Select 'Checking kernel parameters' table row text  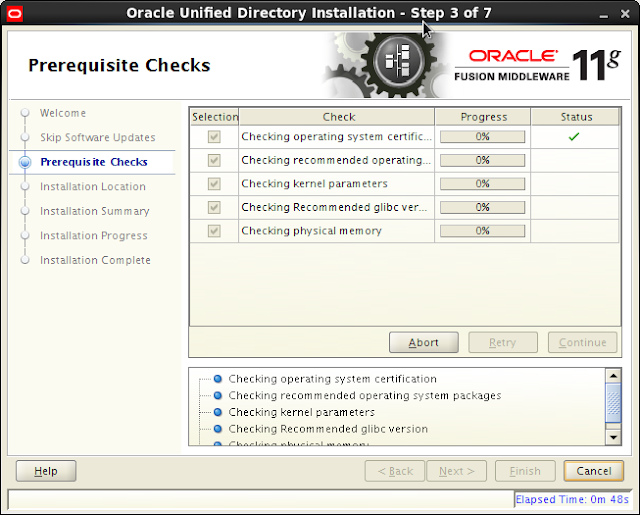(314, 184)
